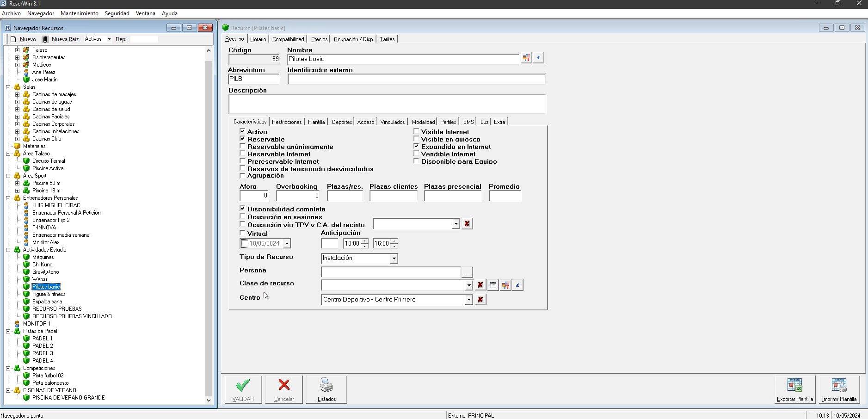The height and width of the screenshot is (419, 868).
Task: Uncheck the Activo checkbox
Action: (242, 131)
